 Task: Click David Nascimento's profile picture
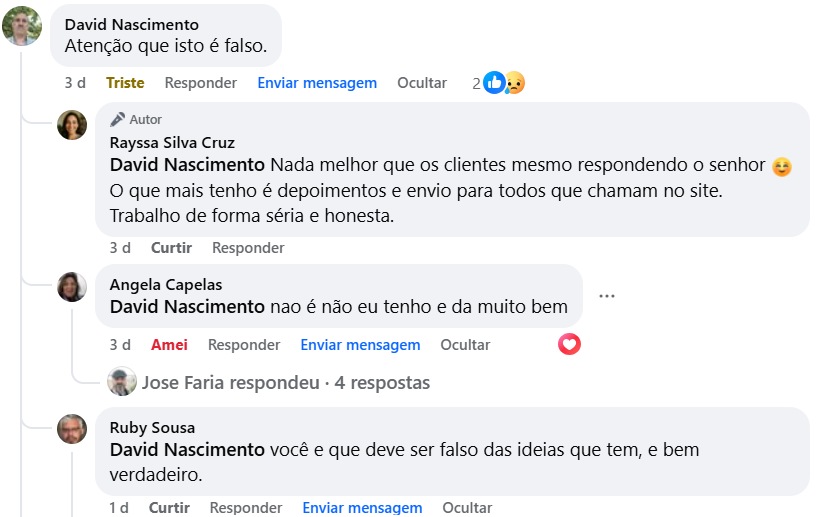22,27
